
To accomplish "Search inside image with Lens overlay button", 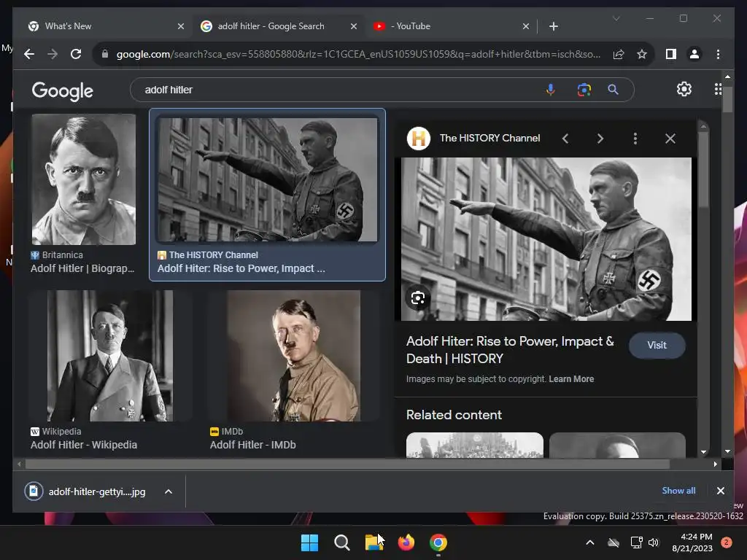I will pyautogui.click(x=418, y=298).
